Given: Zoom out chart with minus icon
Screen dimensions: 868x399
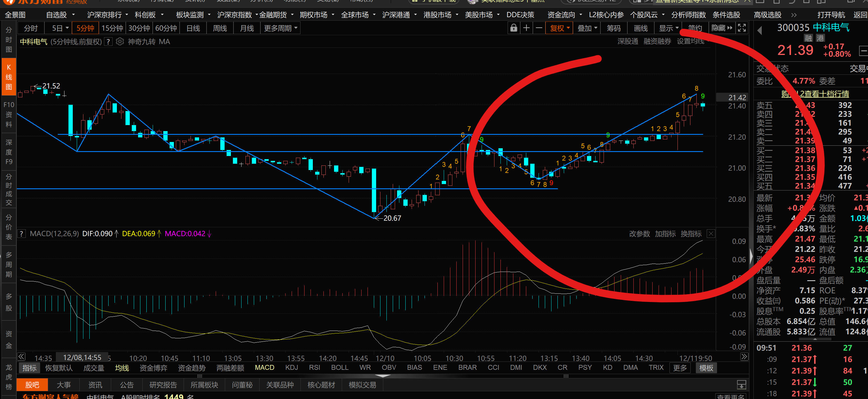Looking at the screenshot, I should (539, 28).
